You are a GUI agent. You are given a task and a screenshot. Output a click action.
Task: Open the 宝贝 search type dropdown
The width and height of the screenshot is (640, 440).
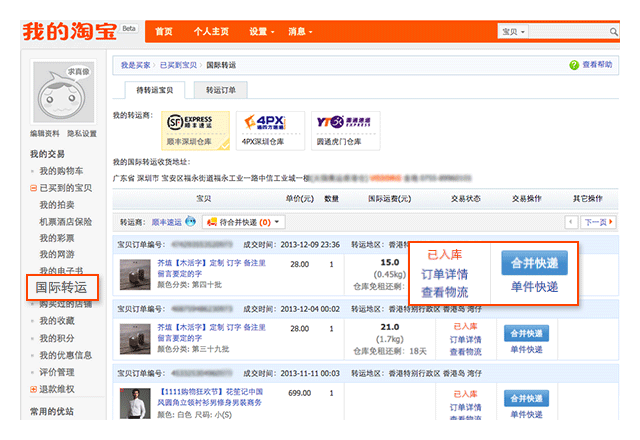tap(513, 31)
